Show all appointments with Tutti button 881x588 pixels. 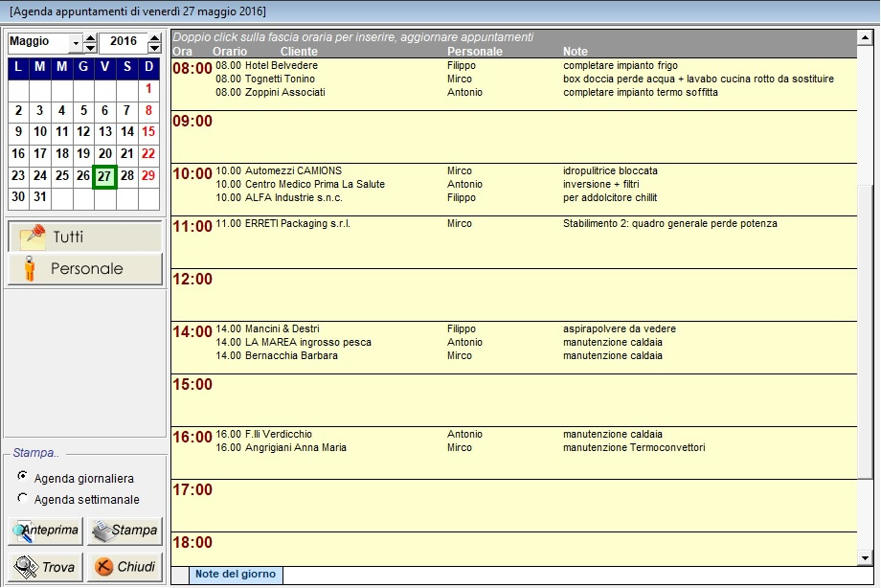pos(85,237)
